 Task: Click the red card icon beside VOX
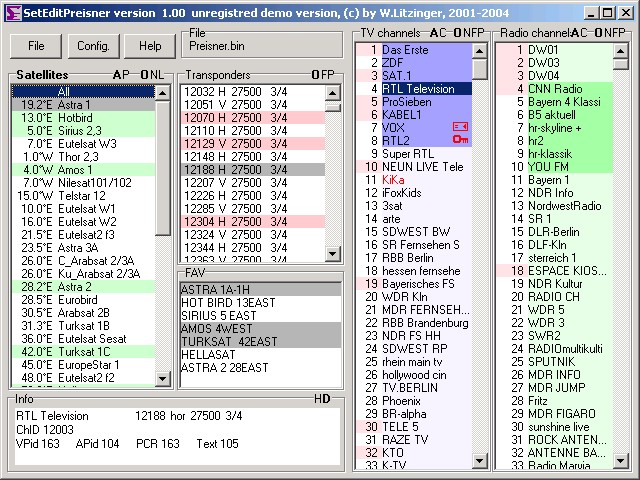460,127
